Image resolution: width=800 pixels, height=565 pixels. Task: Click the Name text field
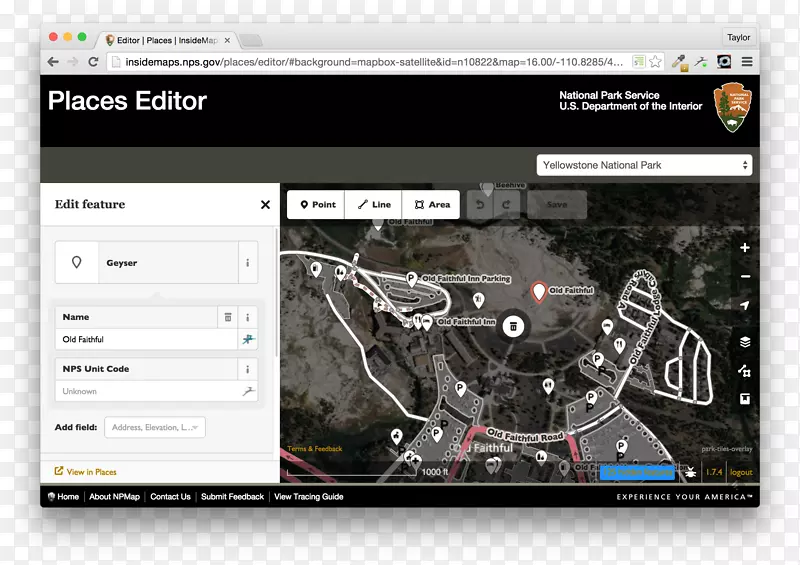(147, 340)
